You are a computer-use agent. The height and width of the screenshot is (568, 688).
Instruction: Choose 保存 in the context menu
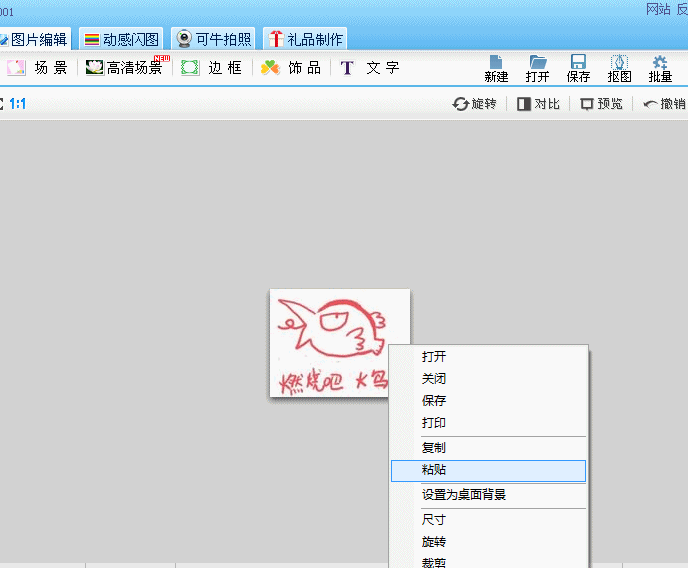point(488,400)
